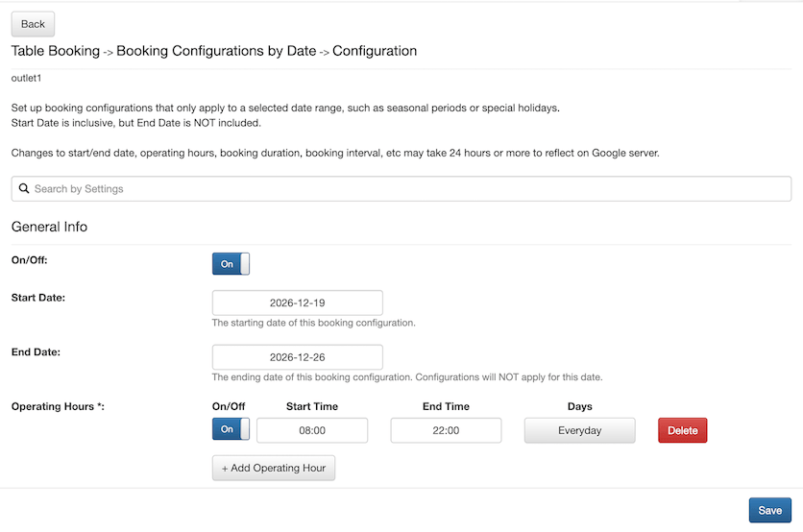Click the Start Time column header
Image resolution: width=803 pixels, height=532 pixels.
312,406
